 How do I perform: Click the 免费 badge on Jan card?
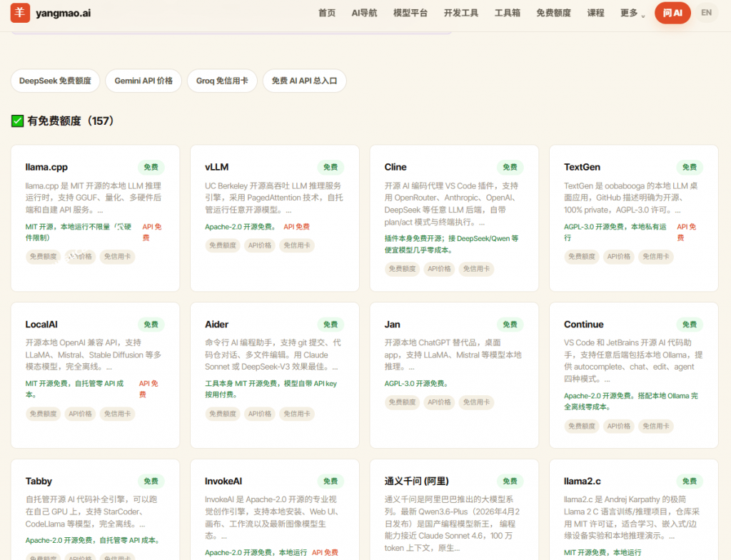pyautogui.click(x=510, y=325)
